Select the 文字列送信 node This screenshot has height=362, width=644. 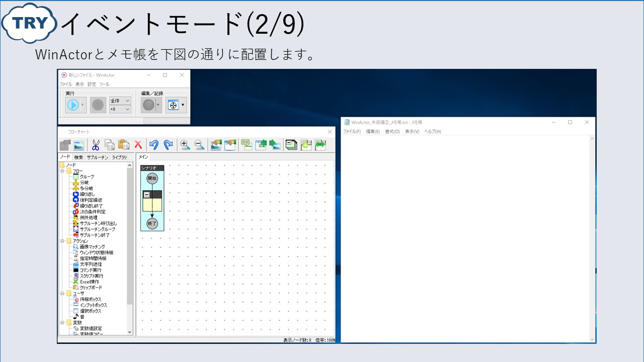[x=91, y=264]
